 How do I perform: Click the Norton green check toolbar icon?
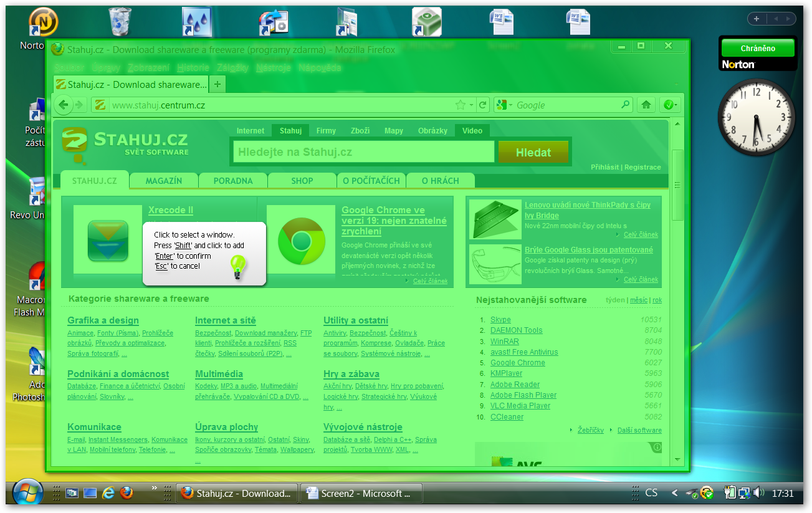point(668,105)
